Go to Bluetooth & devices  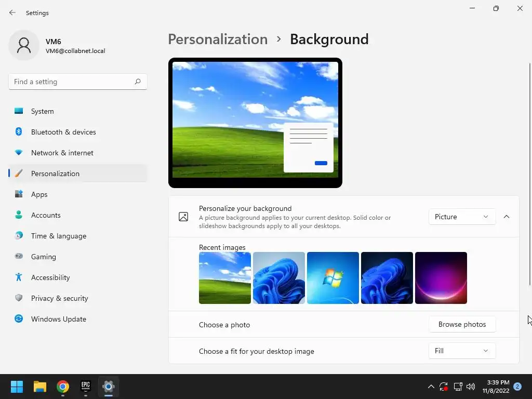[x=78, y=132]
